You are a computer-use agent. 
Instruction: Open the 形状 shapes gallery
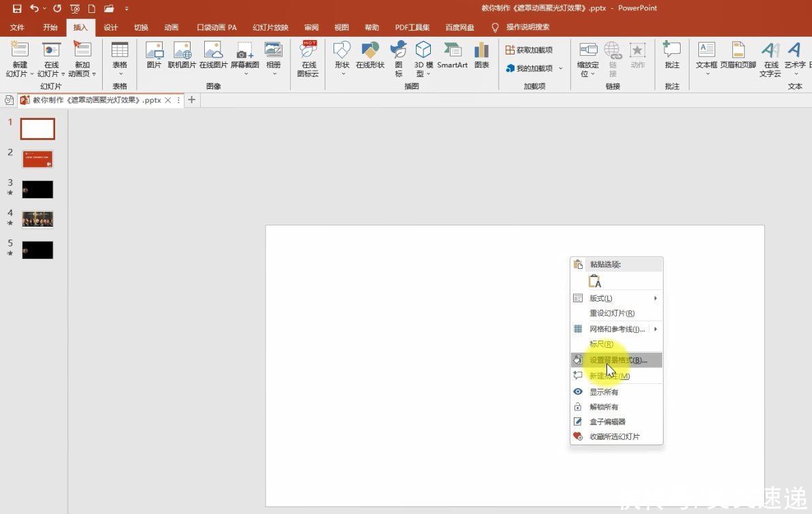click(342, 57)
